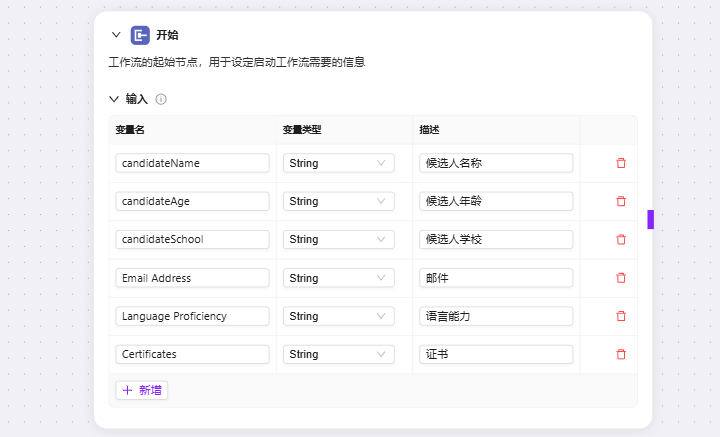The width and height of the screenshot is (720, 437).
Task: Delete the candidateName variable row
Action: tap(621, 163)
